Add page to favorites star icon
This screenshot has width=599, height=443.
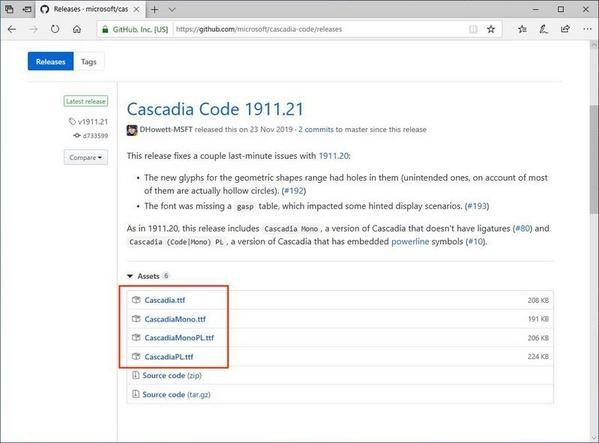[x=491, y=29]
